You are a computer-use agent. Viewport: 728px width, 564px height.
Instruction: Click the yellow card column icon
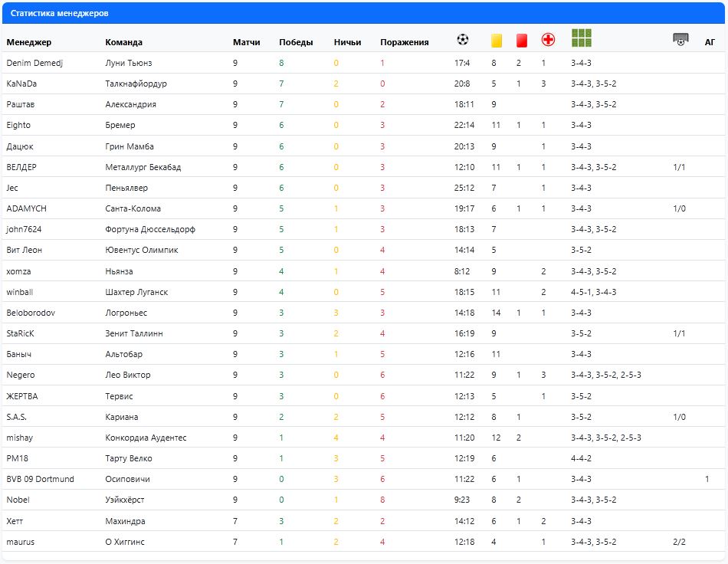click(496, 40)
